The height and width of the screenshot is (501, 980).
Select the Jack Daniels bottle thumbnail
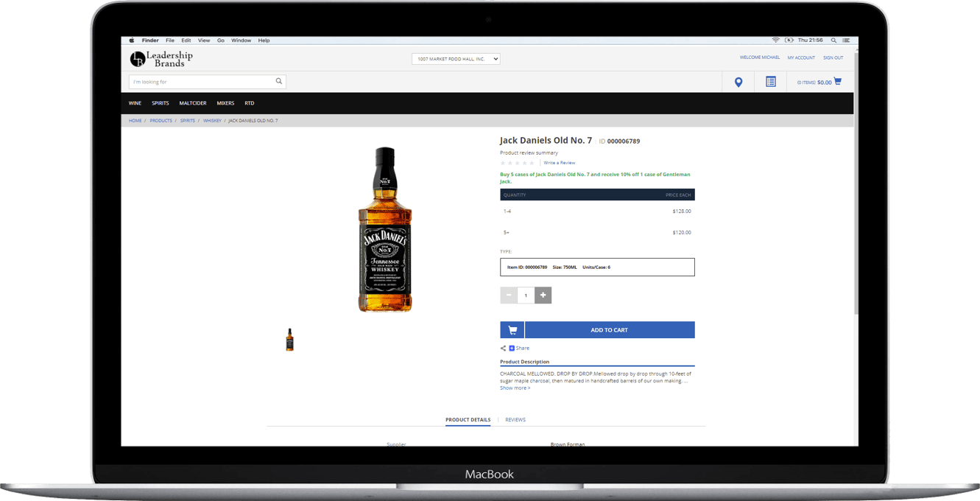point(290,340)
